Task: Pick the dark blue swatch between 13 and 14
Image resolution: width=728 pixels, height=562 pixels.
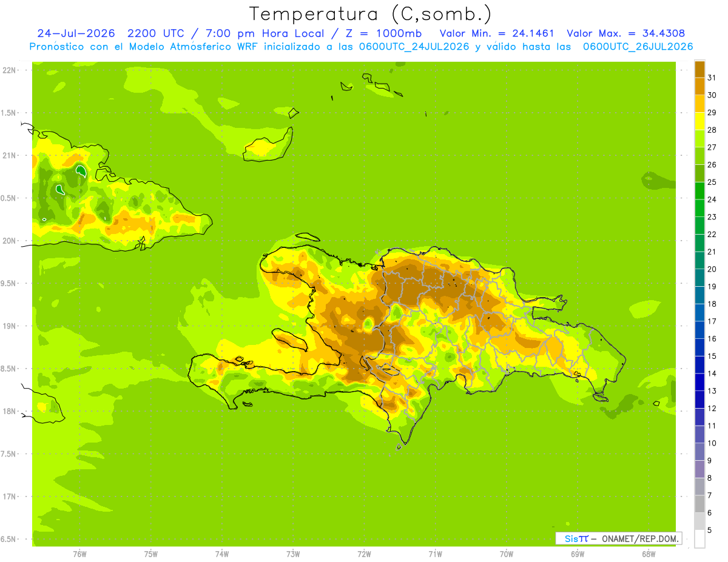Action: coord(699,382)
